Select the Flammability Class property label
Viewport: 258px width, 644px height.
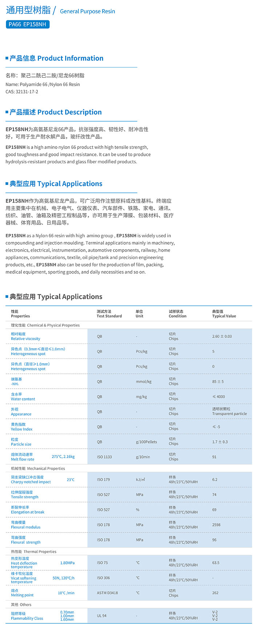coord(27,618)
